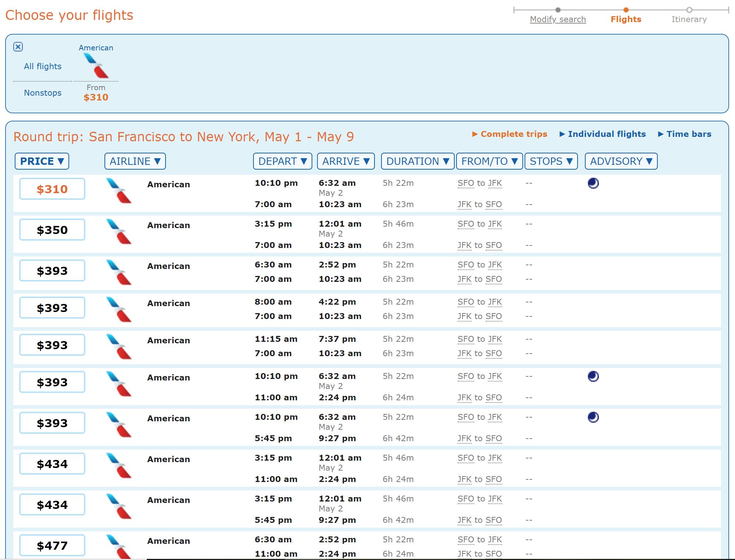Go to Modify search step
Screen dimensions: 735x560
pyautogui.click(x=558, y=19)
